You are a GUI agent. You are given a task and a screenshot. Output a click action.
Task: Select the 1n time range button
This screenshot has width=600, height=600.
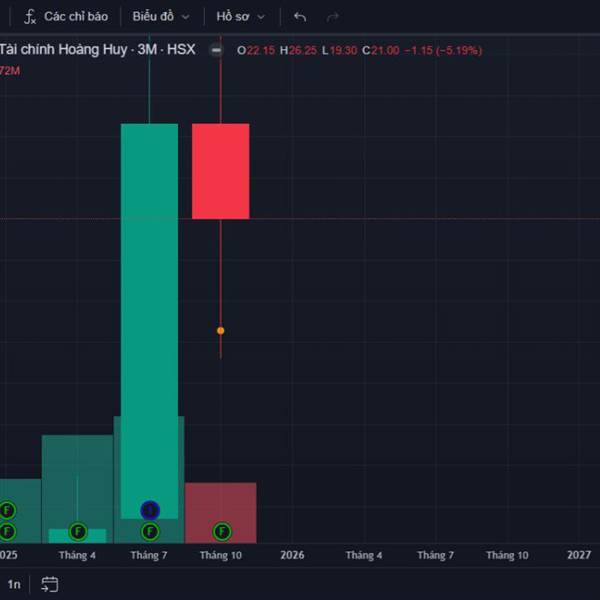point(14,584)
